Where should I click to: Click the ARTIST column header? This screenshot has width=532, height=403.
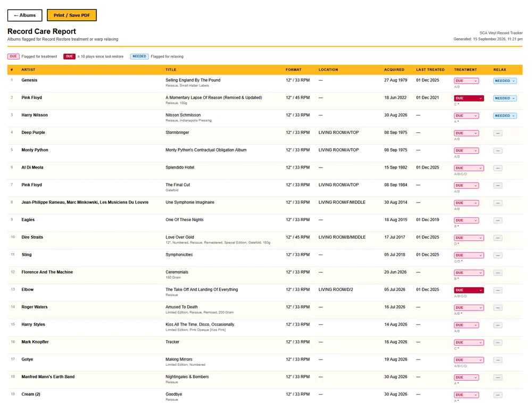click(x=28, y=70)
